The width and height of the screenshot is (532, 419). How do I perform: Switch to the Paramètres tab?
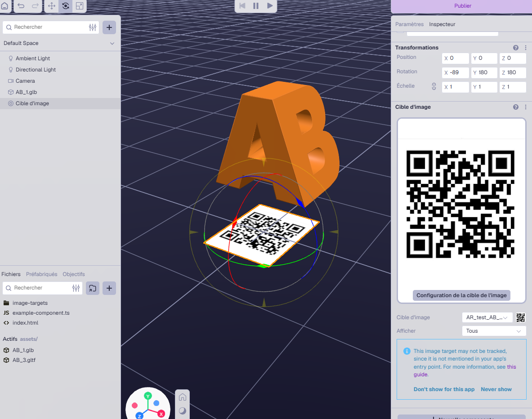[x=409, y=24]
